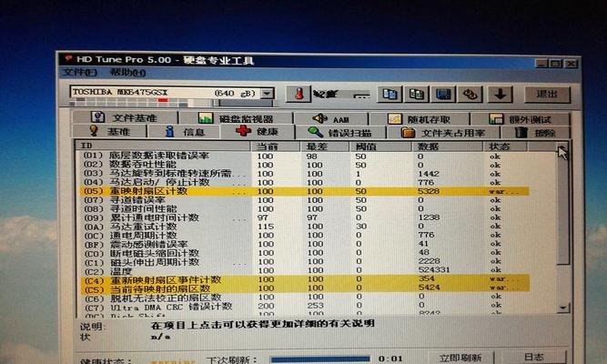This screenshot has height=364, width=607.
Task: Switch to the 文件基准 tab
Action: 125,117
